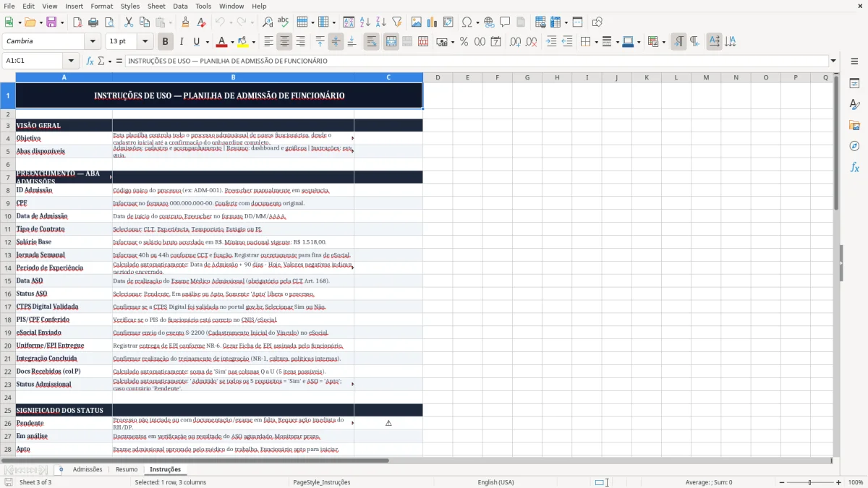Click the zoom slider handle
Viewport: 868px width, 488px height.
pyautogui.click(x=809, y=482)
